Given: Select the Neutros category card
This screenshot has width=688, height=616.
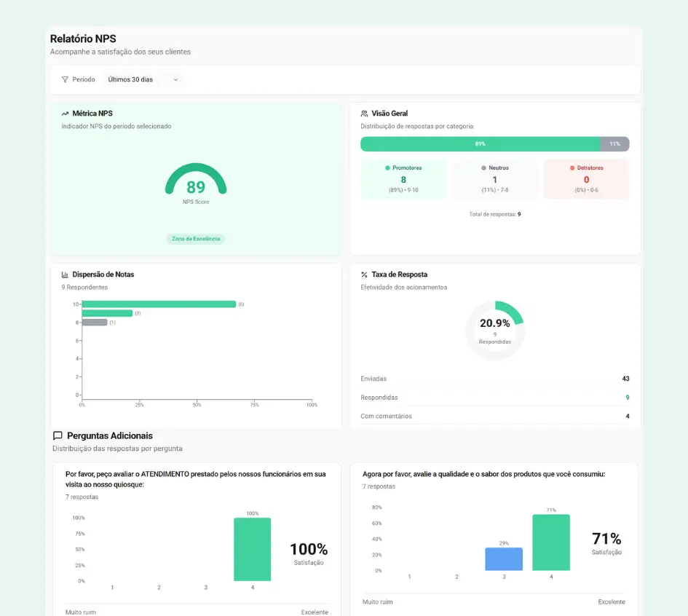Looking at the screenshot, I should [494, 179].
